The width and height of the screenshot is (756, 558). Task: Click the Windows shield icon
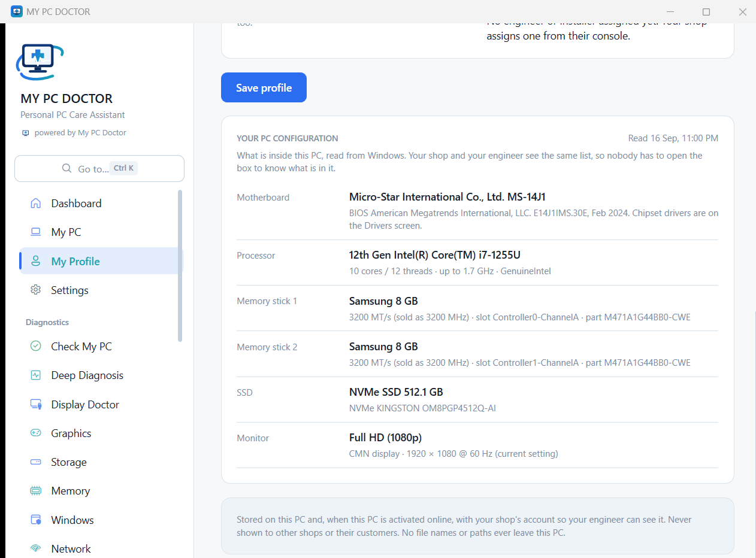tap(35, 520)
